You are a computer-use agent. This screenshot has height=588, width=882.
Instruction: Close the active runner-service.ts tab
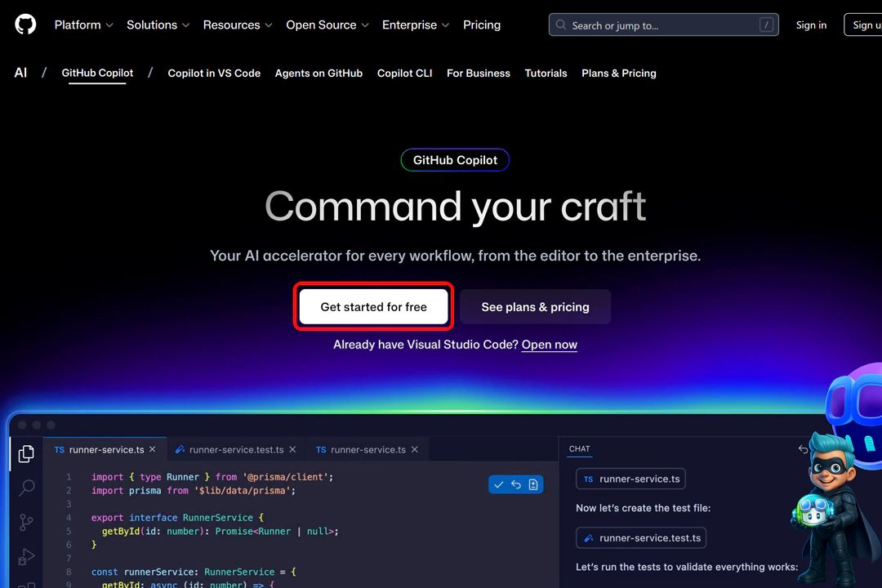(x=152, y=449)
